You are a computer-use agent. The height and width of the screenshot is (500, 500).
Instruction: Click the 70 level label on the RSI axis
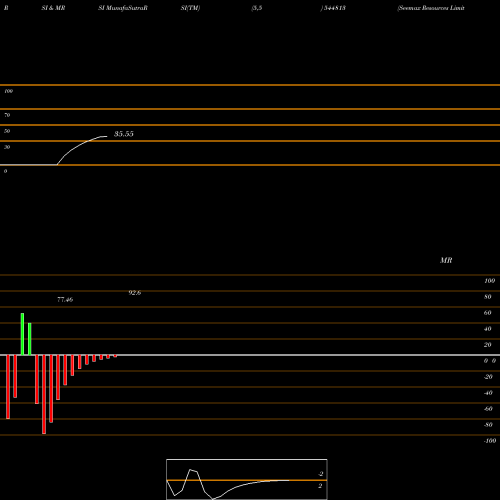point(7,115)
